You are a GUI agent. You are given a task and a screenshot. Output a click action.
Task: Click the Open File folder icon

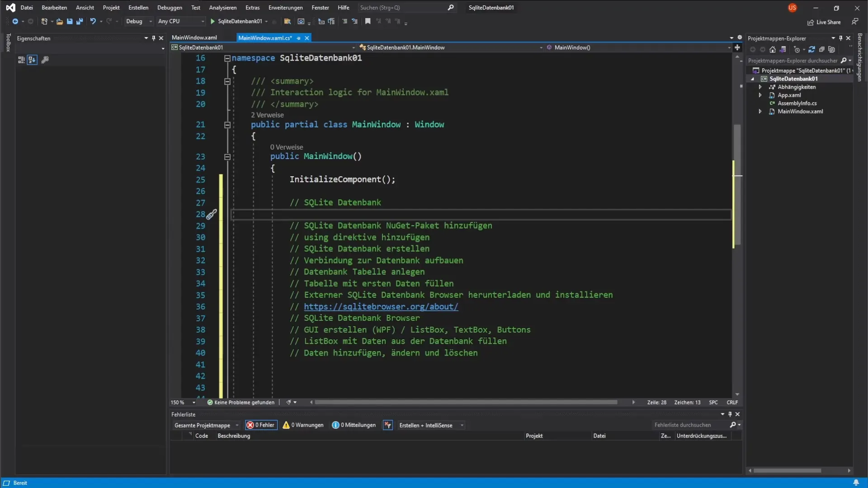(59, 21)
